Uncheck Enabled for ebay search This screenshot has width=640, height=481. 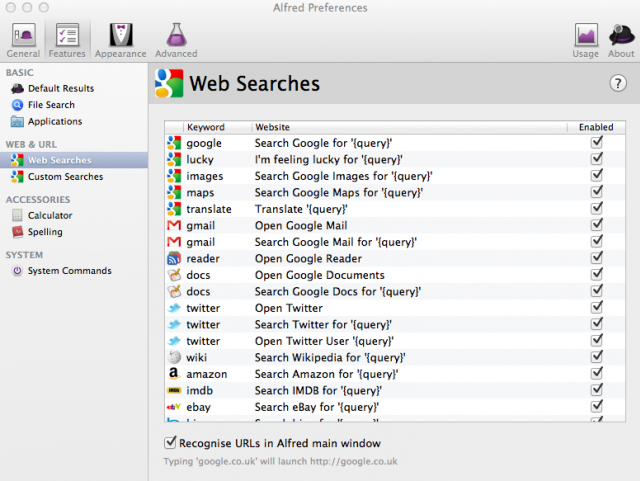(597, 406)
